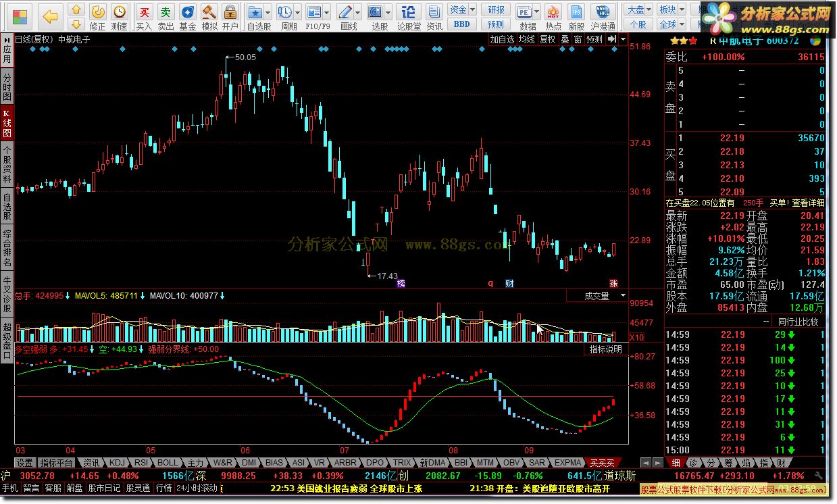Click the 涨 marker at the latest candle

click(614, 283)
